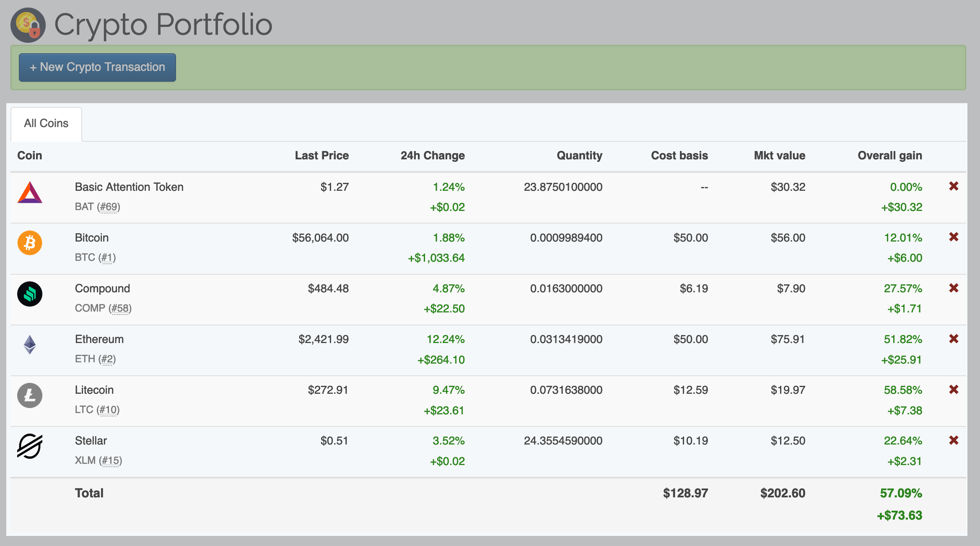Remove Bitcoin using its red X
Viewport: 980px width, 546px height.
(x=954, y=237)
